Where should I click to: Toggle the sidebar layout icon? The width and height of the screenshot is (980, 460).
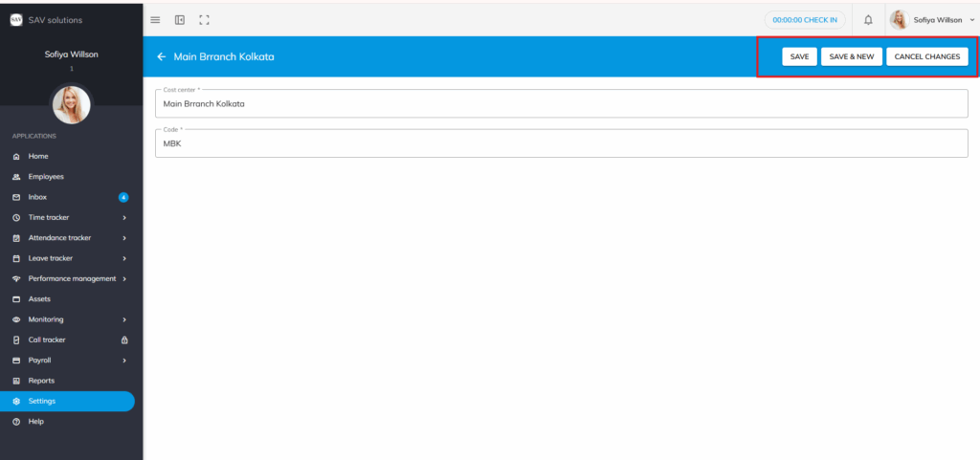tap(179, 20)
